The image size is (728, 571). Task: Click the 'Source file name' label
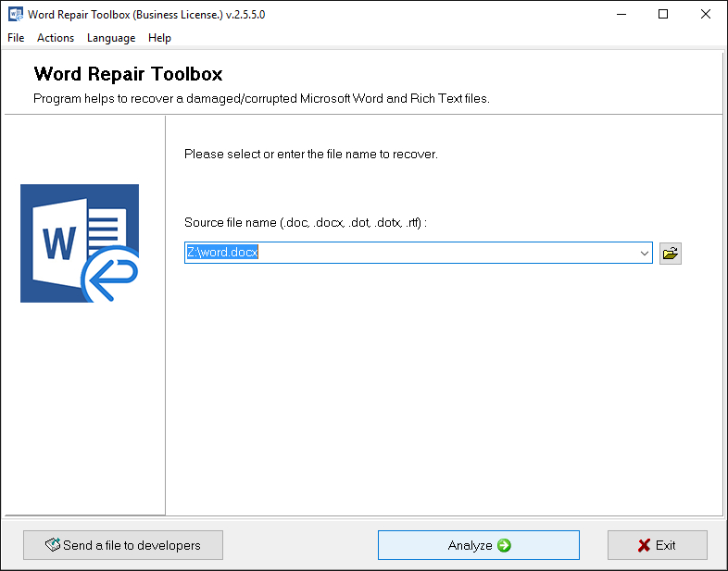(306, 223)
